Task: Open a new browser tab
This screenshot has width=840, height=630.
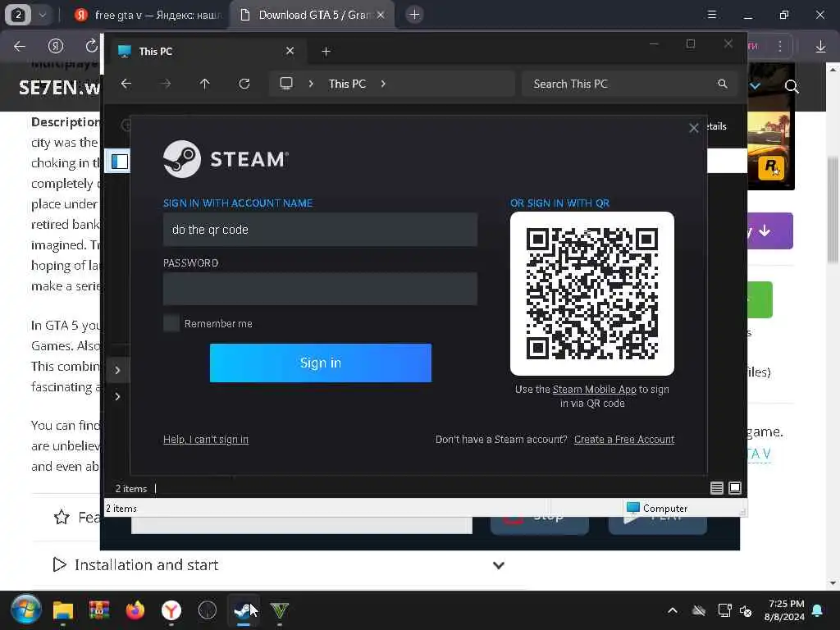Action: pos(414,15)
